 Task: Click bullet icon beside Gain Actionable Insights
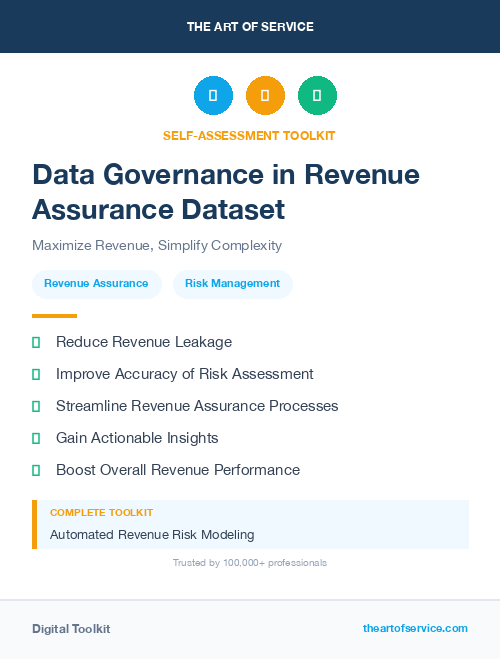pos(36,438)
